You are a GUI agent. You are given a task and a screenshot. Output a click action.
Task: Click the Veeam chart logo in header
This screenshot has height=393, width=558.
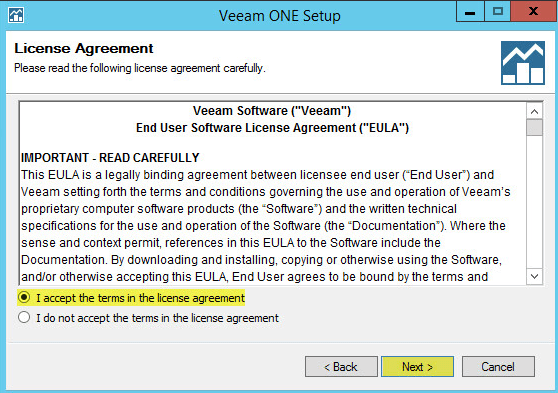(523, 63)
